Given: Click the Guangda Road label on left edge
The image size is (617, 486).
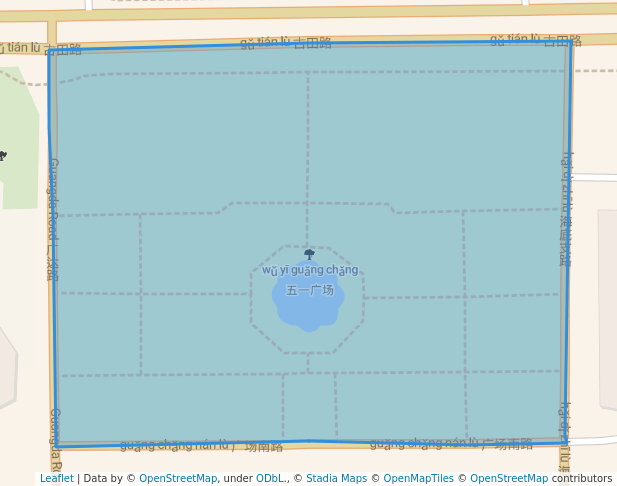Looking at the screenshot, I should 53,218.
